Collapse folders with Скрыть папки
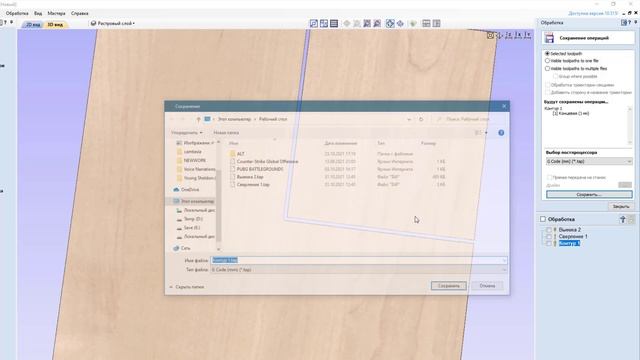Image resolution: width=640 pixels, height=360 pixels. click(187, 287)
